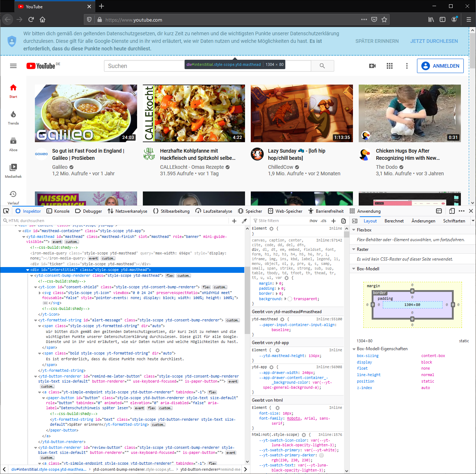Click SPÄTER ERINNERN button
Viewport: 476px width, 474px height.
[x=377, y=41]
